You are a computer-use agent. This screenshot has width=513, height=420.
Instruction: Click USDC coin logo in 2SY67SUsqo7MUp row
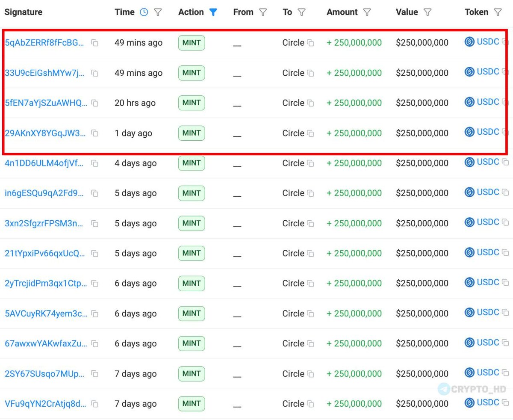coord(469,372)
